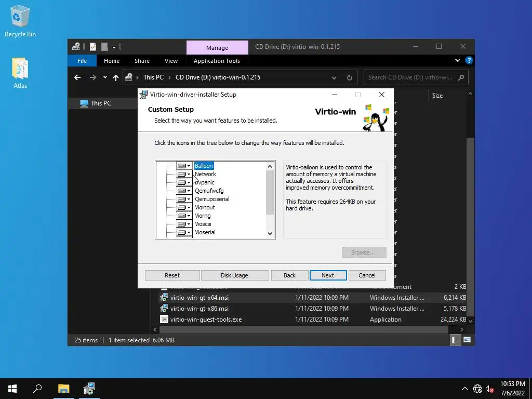Select the Network feature label
Screen dimensions: 532x399
(x=205, y=174)
